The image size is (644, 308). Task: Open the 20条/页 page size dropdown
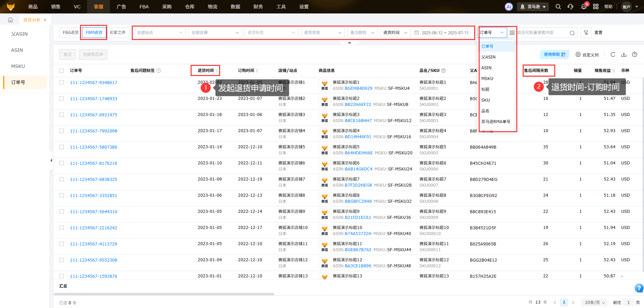click(594, 302)
